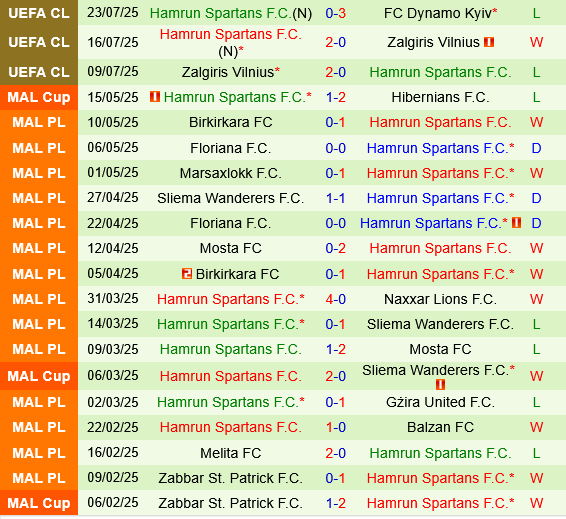
Task: Open Gżira United F.C. team link
Action: [x=440, y=402]
